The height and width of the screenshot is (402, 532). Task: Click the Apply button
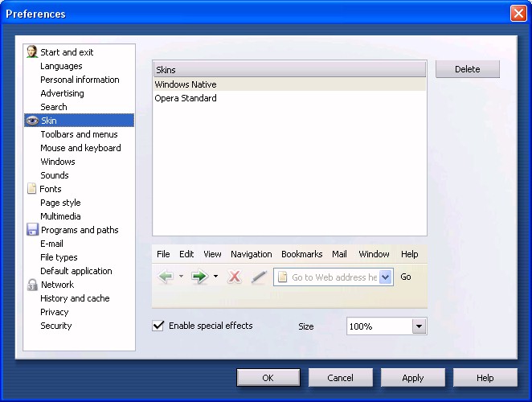click(x=412, y=378)
